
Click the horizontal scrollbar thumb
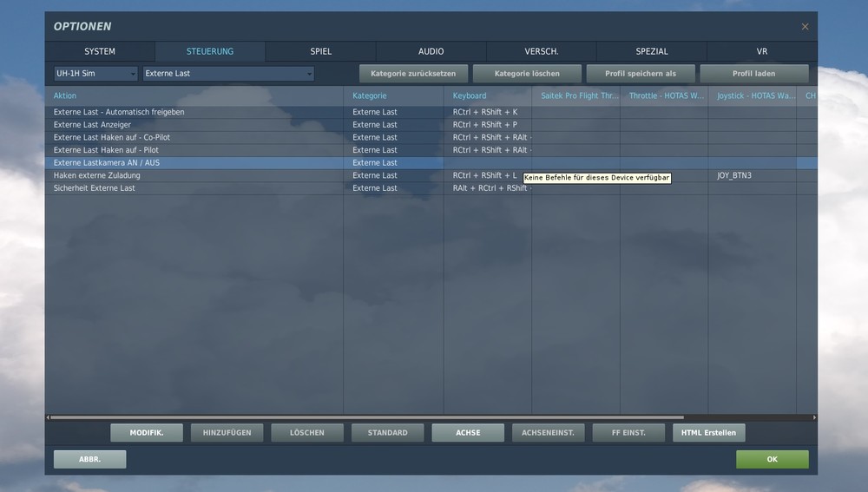pos(367,417)
